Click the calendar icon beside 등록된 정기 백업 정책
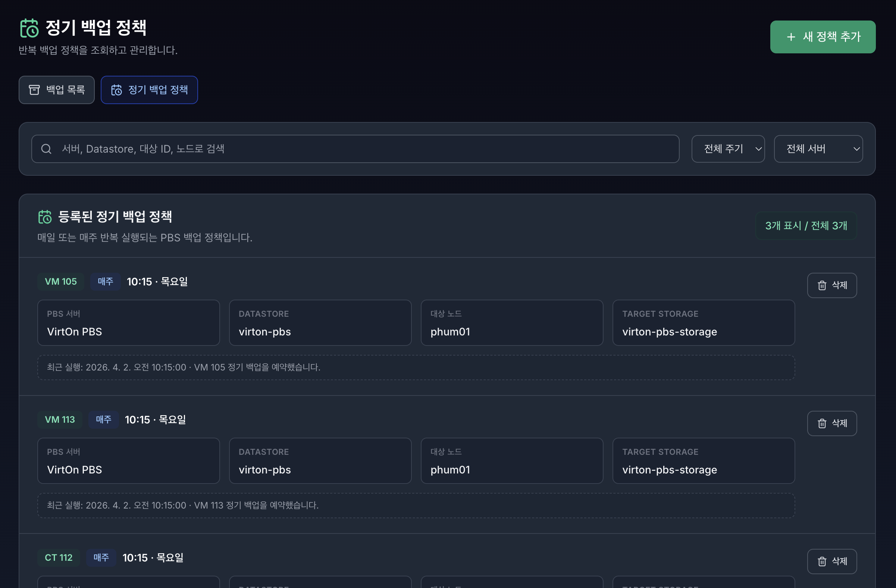Viewport: 896px width, 588px height. (45, 217)
